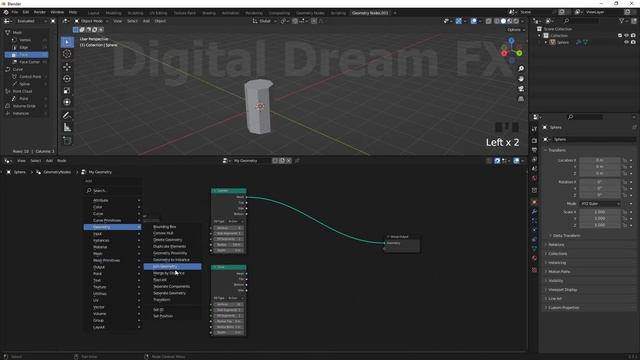Image resolution: width=640 pixels, height=360 pixels.
Task: Choose the Rotate tool in viewport toolbar
Action: coord(67,78)
